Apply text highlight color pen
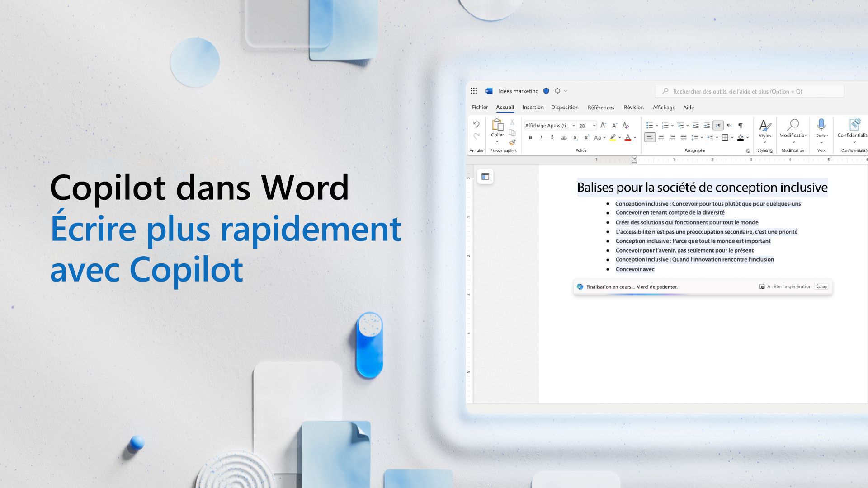Image resolution: width=868 pixels, height=488 pixels. point(613,137)
